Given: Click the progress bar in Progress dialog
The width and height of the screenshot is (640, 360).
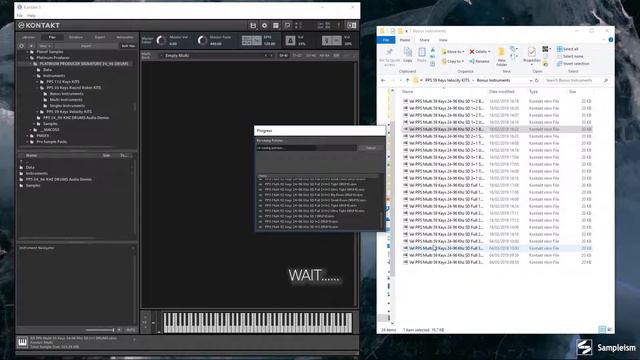Looking at the screenshot, I should (306, 148).
